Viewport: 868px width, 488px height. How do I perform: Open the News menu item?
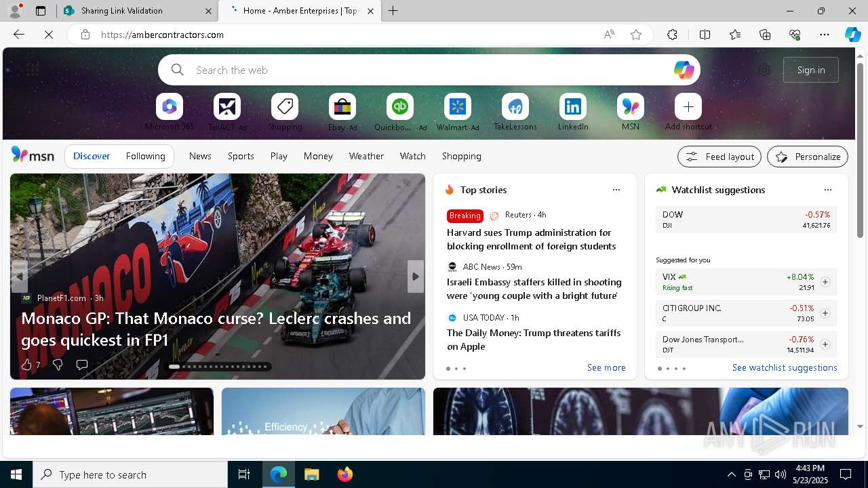pos(200,156)
